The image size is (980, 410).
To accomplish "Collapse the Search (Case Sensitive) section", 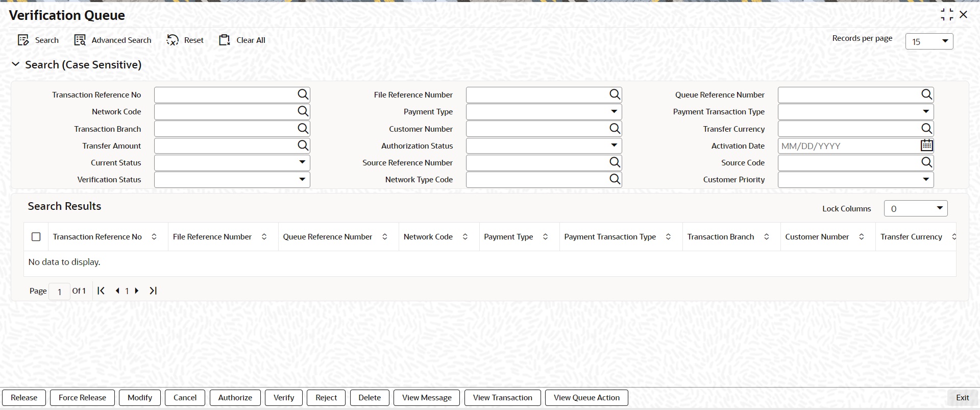I will tap(16, 64).
